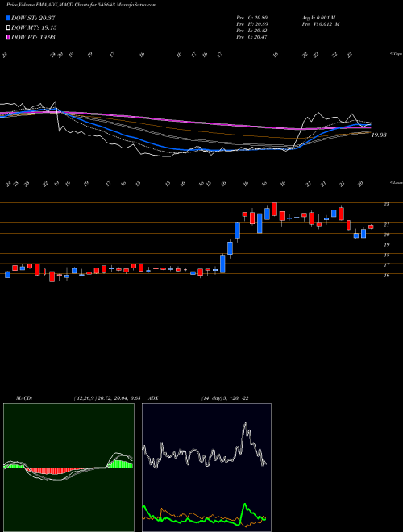Screen dimensions: 403x532
Task: Click the Pre L: 20.42 value
Action: [x=251, y=31]
